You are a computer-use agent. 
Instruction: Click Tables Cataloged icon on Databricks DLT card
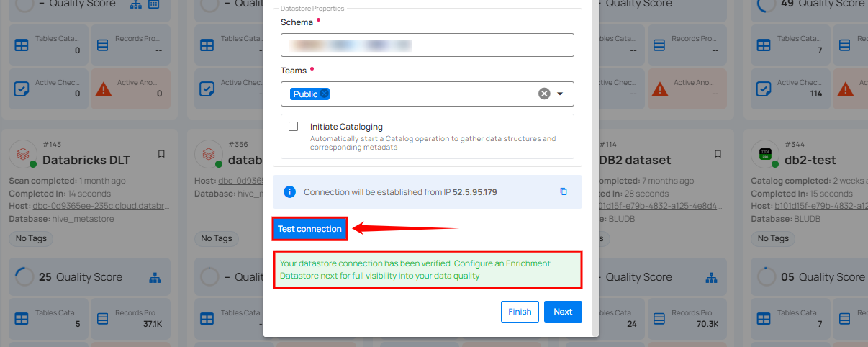click(x=22, y=317)
